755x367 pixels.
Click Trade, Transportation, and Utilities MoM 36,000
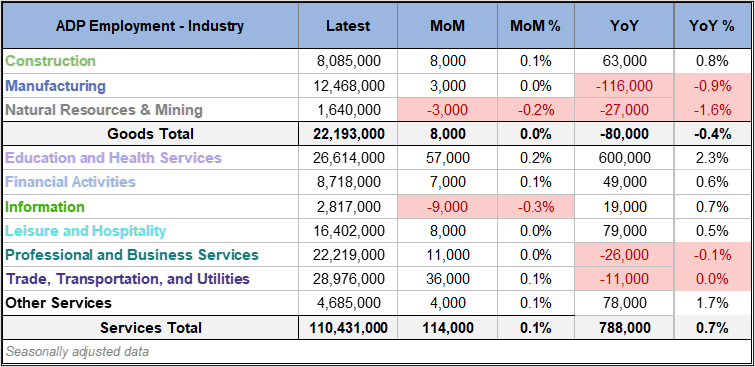coord(448,279)
